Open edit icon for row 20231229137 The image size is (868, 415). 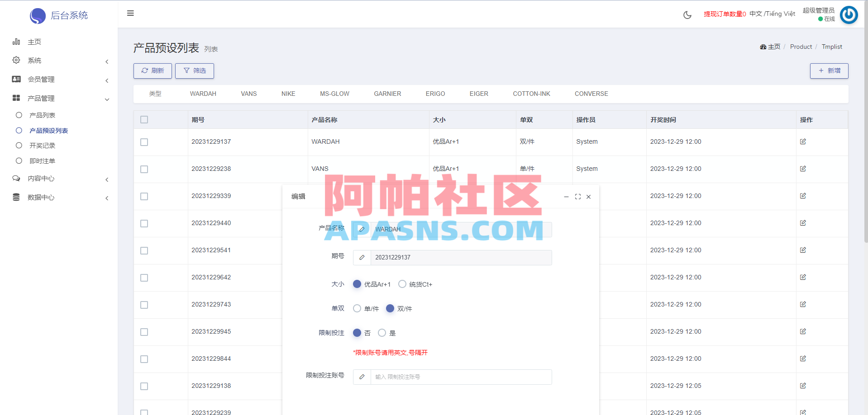pyautogui.click(x=803, y=141)
